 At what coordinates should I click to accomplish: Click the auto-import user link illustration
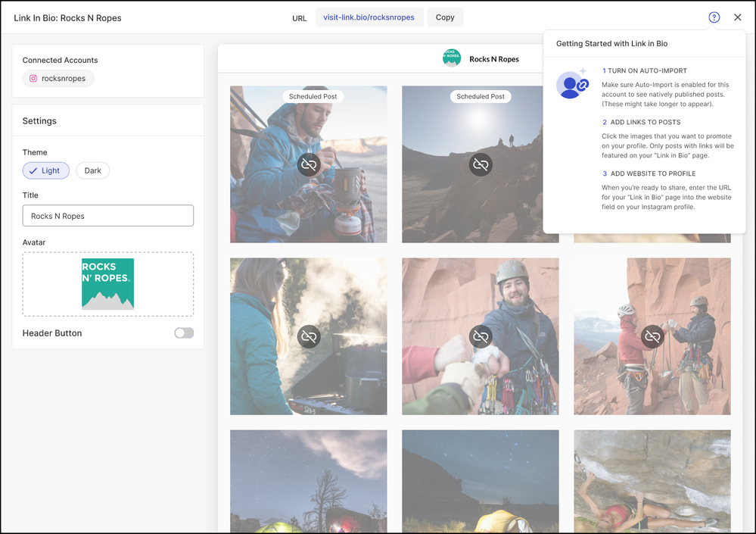[572, 83]
